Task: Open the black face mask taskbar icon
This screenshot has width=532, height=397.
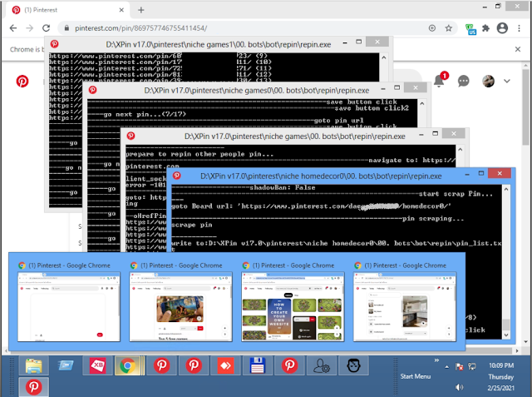Action: pyautogui.click(x=353, y=365)
